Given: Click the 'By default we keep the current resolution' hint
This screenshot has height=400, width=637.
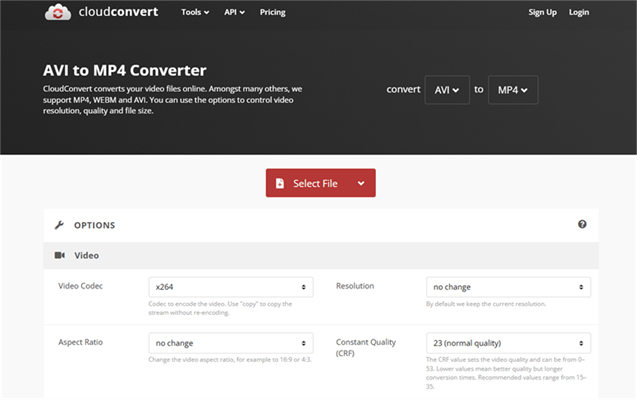Looking at the screenshot, I should (486, 304).
